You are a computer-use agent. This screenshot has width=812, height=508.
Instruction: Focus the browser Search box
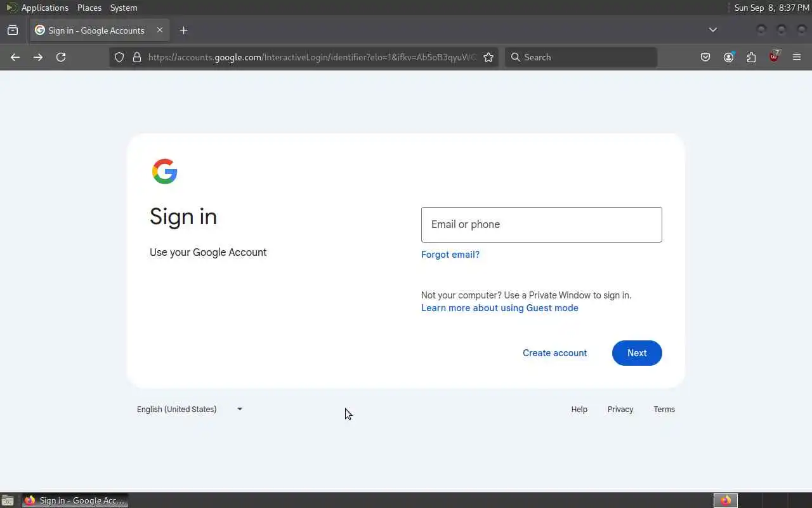[x=581, y=57]
